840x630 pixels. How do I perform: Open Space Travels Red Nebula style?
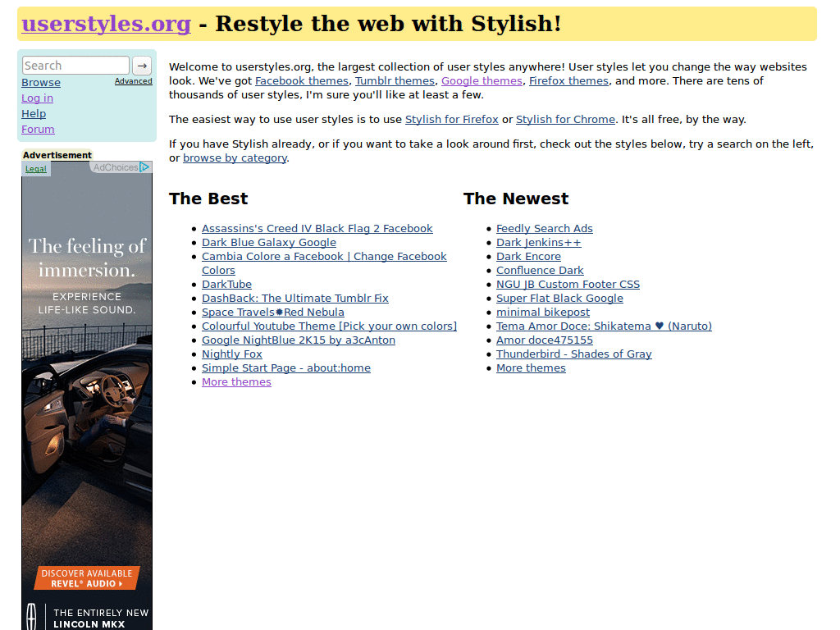pos(273,313)
